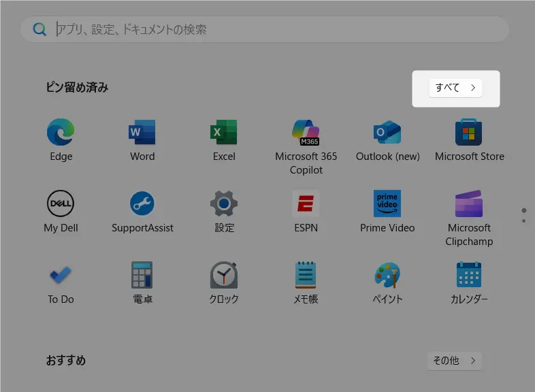535x392 pixels.
Task: Launch Prime Video
Action: (x=387, y=211)
